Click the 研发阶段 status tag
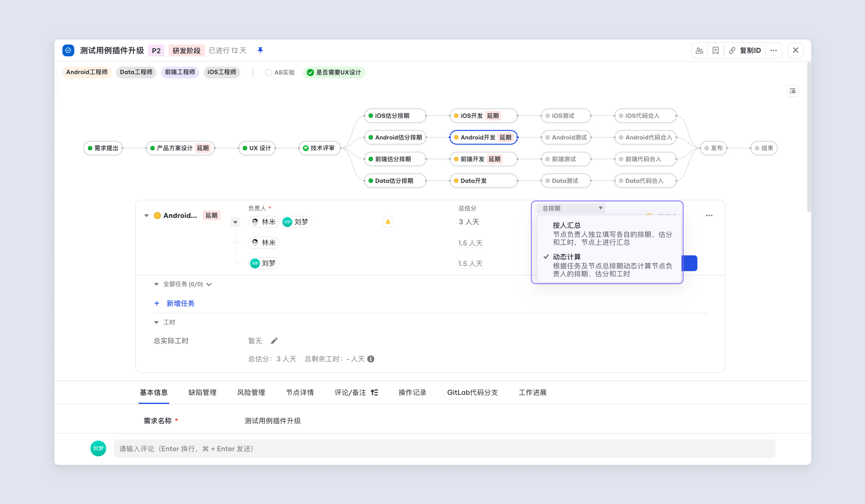The height and width of the screenshot is (504, 865). [186, 51]
